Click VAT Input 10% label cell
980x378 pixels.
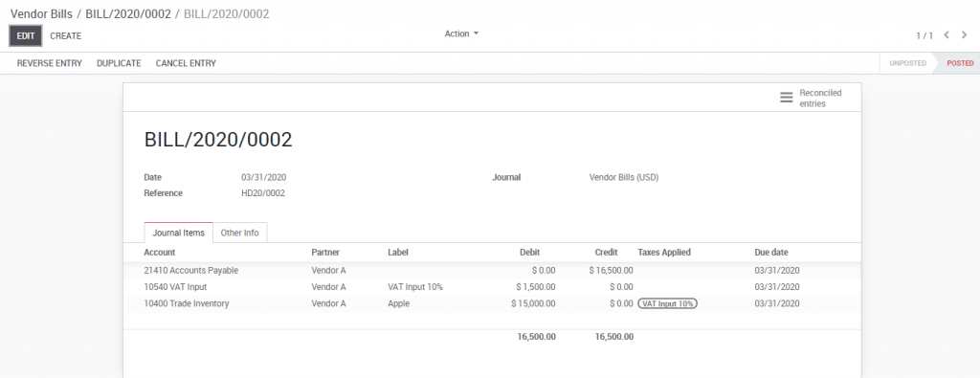coord(415,287)
